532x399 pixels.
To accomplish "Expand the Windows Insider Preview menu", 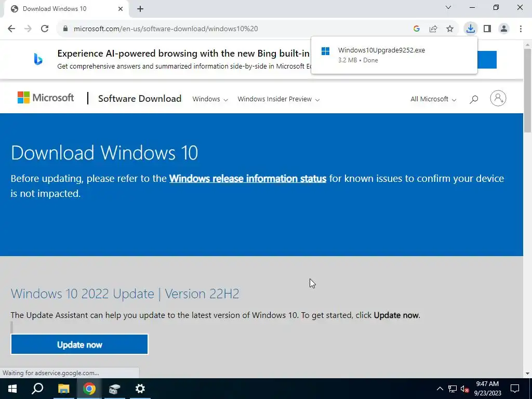I will click(x=278, y=99).
